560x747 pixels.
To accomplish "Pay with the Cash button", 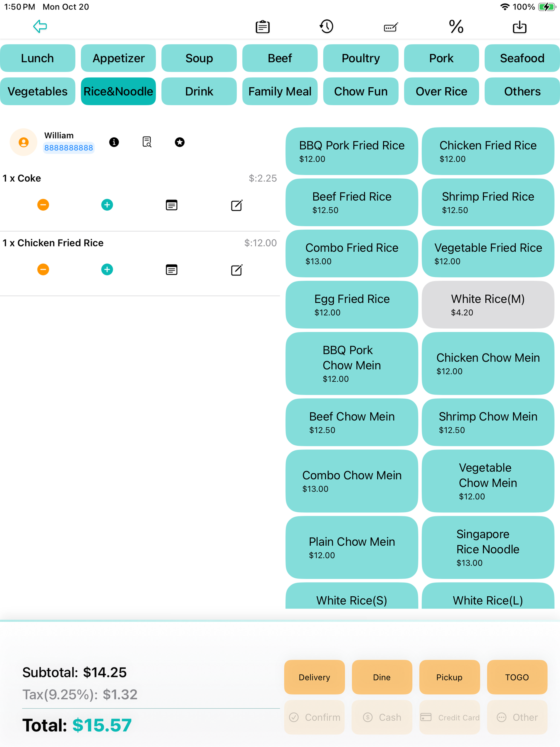I will (x=382, y=717).
